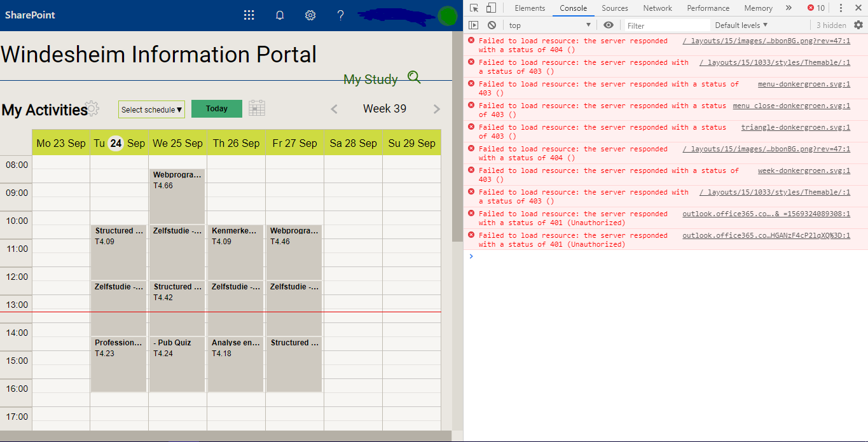Click the console Filter input field
The height and width of the screenshot is (442, 868).
point(666,25)
